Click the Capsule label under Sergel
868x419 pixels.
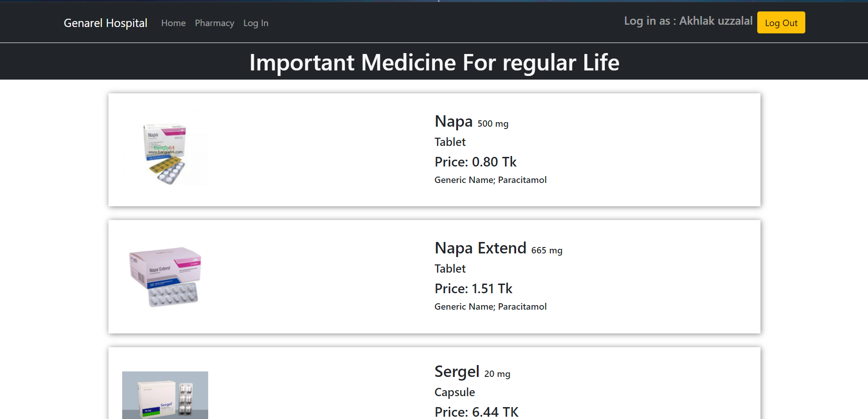coord(455,392)
